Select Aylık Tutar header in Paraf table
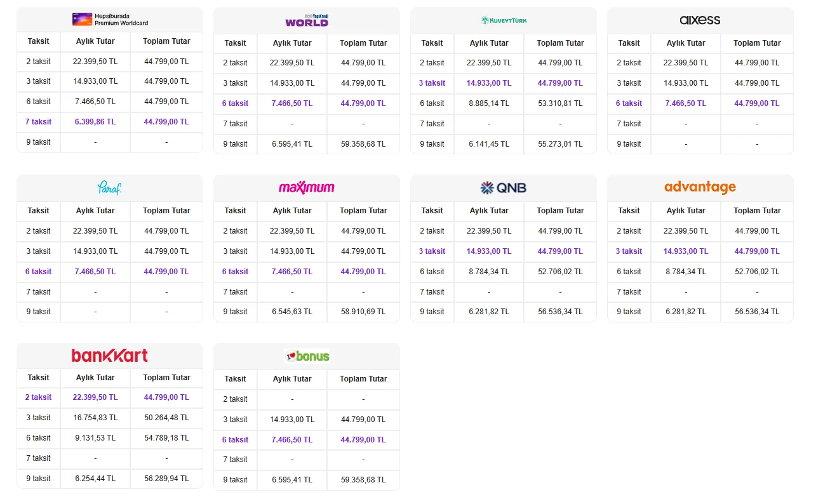Image resolution: width=823 pixels, height=504 pixels. (95, 211)
